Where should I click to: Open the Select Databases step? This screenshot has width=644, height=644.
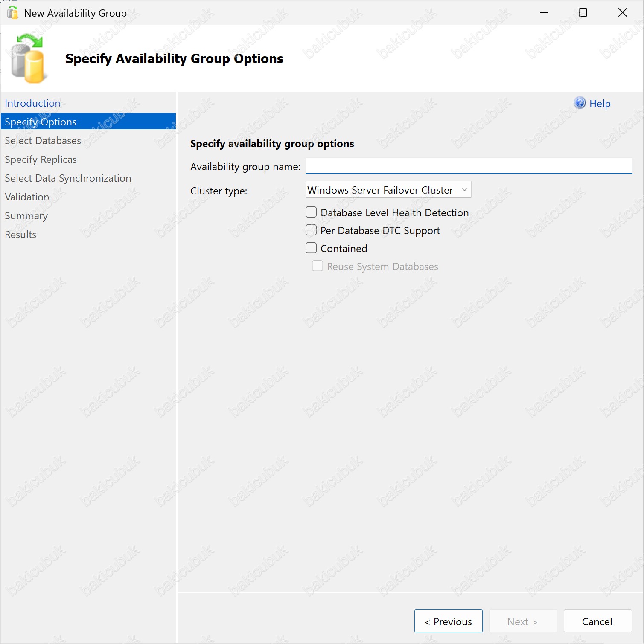(43, 141)
